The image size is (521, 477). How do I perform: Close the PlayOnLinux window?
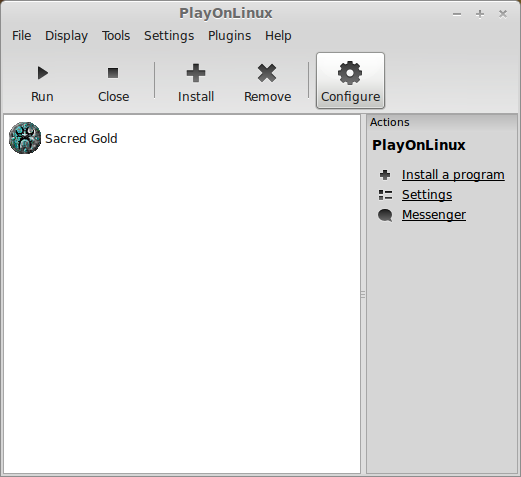pos(503,14)
